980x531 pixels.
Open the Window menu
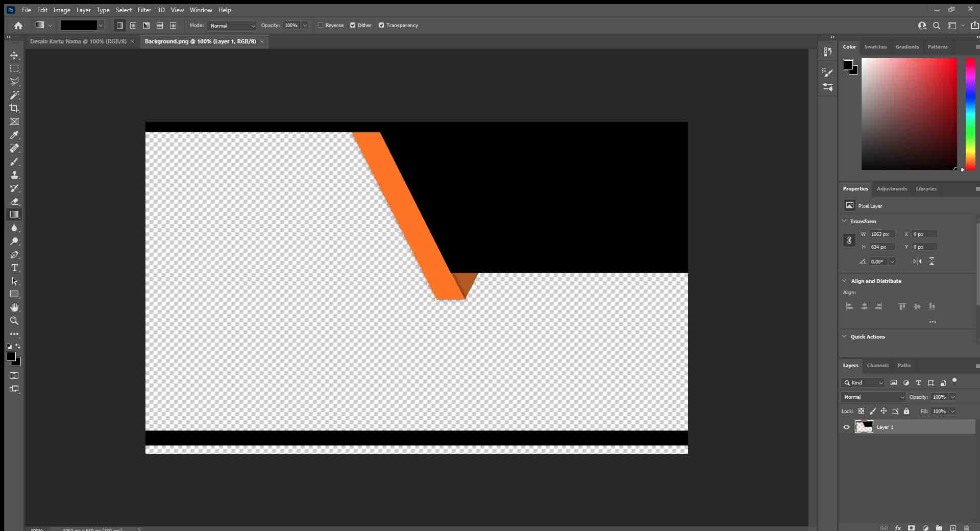pos(201,10)
